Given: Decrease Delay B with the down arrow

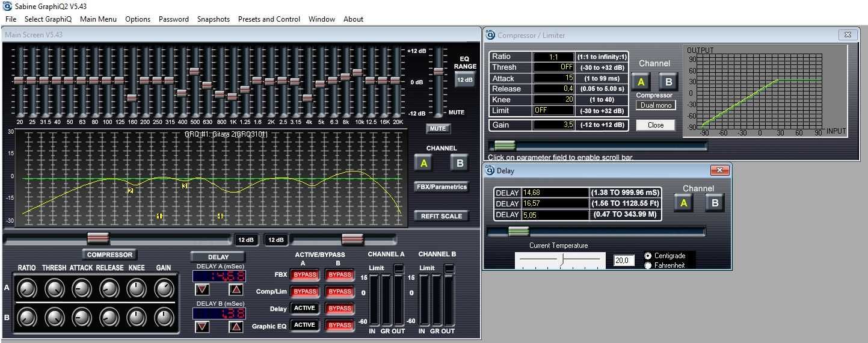Looking at the screenshot, I should [x=202, y=327].
